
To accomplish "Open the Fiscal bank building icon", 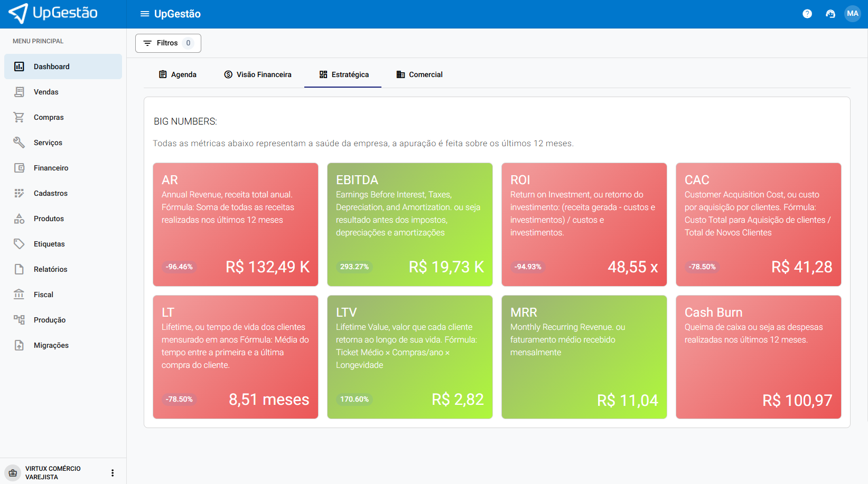I will tap(19, 295).
